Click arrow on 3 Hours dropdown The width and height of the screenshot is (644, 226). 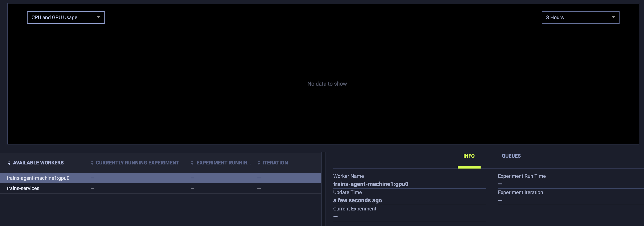coord(613,17)
